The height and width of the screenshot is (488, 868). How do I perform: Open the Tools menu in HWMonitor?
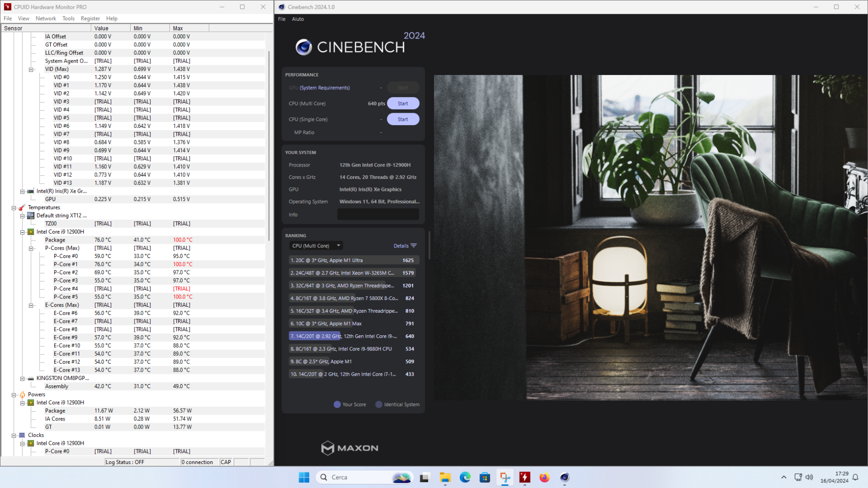pyautogui.click(x=68, y=18)
